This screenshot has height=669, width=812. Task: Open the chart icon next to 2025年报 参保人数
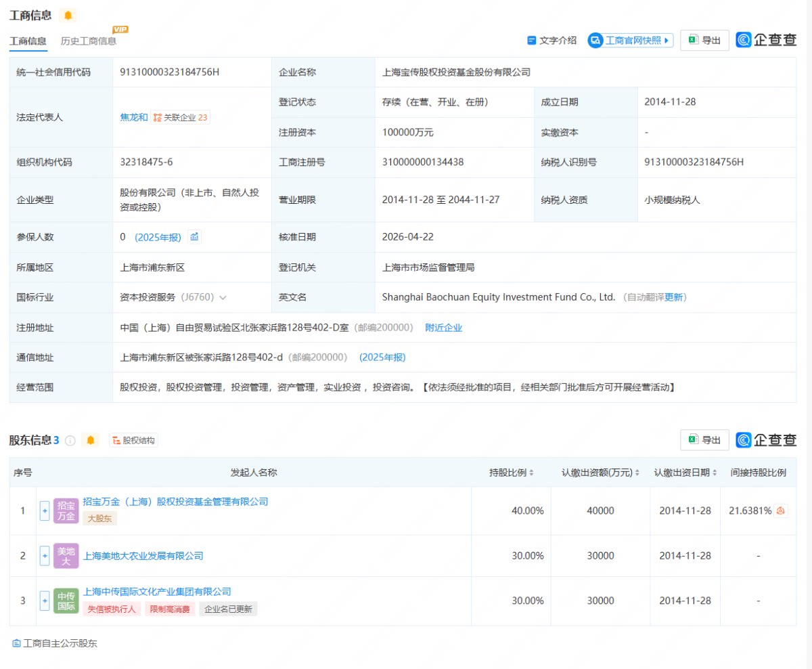[x=194, y=237]
